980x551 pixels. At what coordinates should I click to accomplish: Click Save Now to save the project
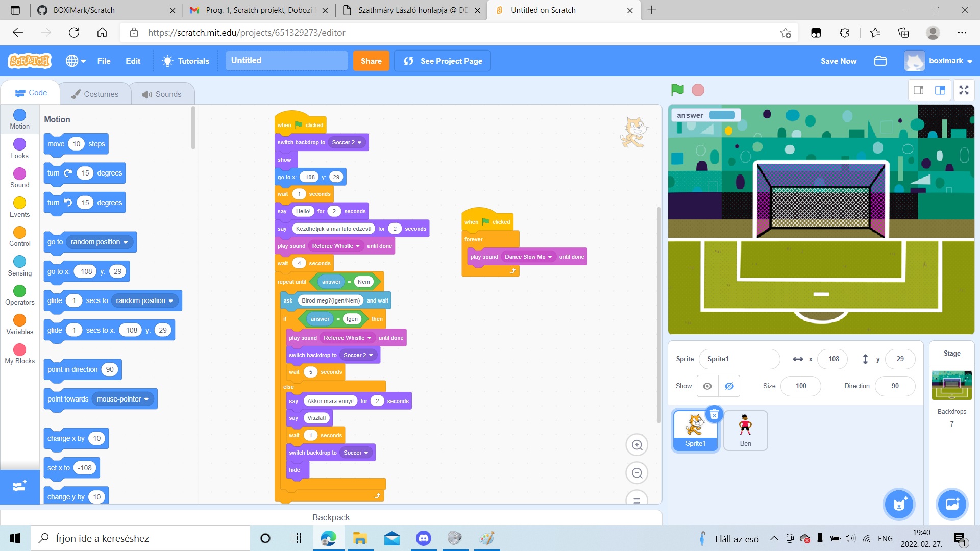[x=838, y=61]
